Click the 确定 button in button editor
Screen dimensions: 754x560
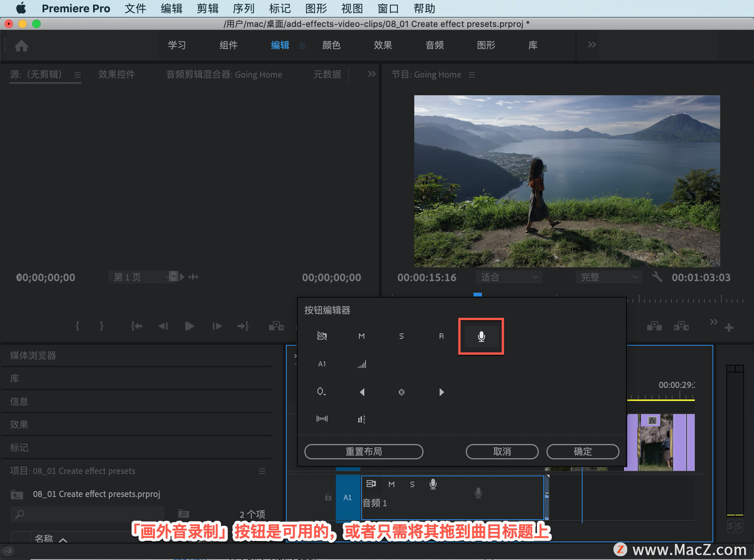[x=582, y=451]
